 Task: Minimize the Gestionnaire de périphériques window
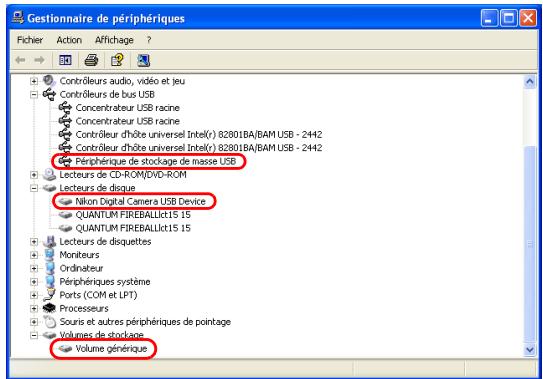point(489,18)
